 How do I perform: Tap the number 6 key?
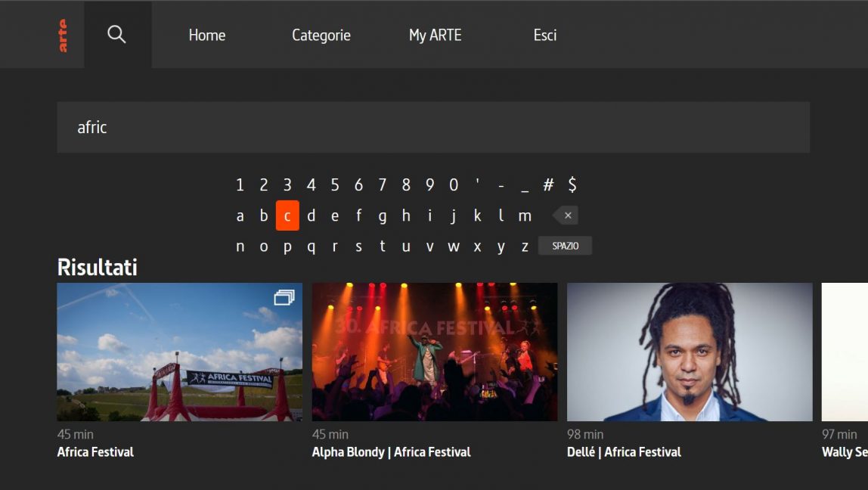358,185
